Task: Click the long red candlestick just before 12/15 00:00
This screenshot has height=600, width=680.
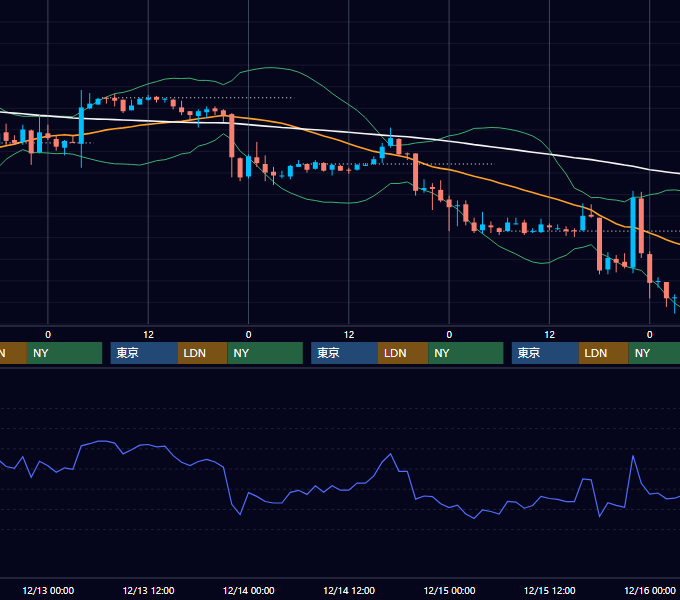Action: (x=415, y=172)
